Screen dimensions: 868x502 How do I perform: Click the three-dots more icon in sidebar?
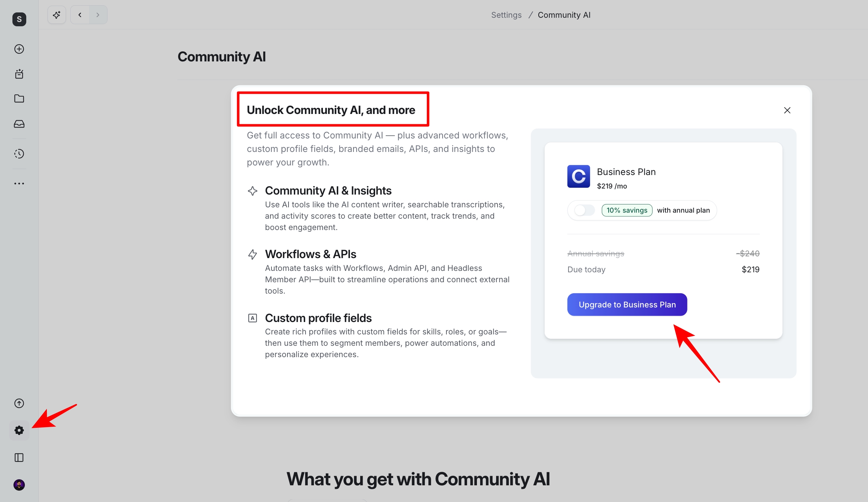click(19, 184)
